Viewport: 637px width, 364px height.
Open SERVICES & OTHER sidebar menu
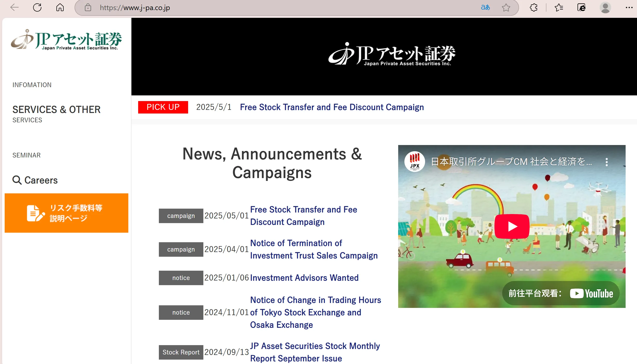pos(56,110)
